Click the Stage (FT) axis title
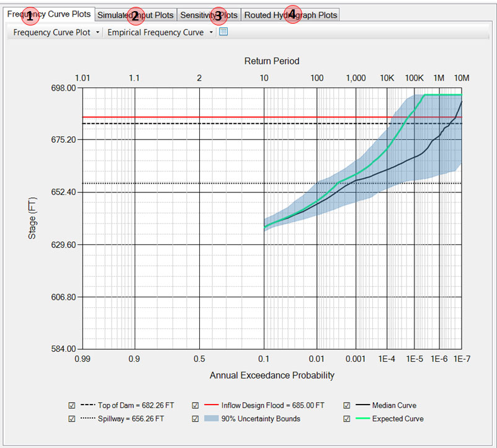497x448 pixels. point(32,218)
